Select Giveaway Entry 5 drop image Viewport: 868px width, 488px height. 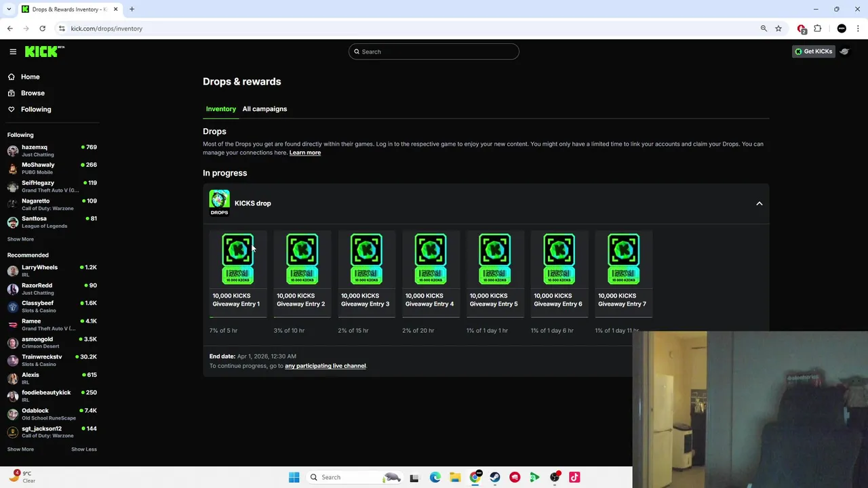pos(495,259)
